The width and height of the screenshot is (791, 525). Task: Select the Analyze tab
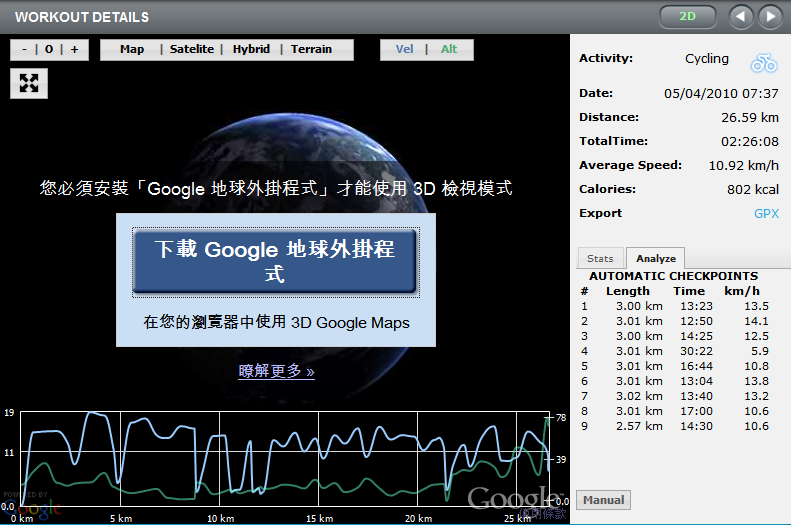656,258
